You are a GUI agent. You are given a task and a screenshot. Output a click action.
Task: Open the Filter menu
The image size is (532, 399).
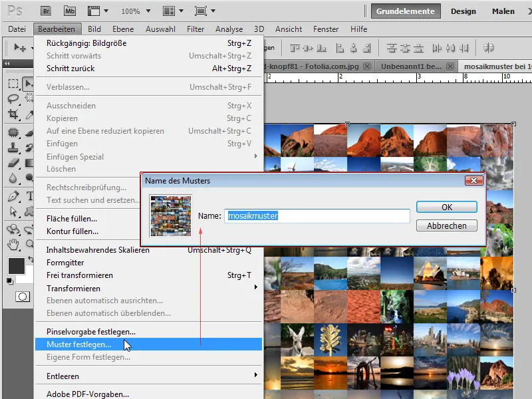[196, 29]
